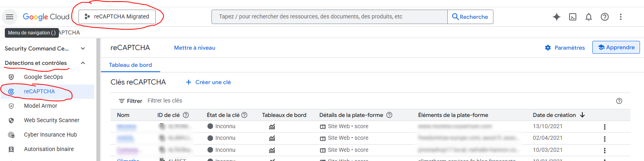
Task: Click the État de la clé help icon
Action: [x=244, y=115]
